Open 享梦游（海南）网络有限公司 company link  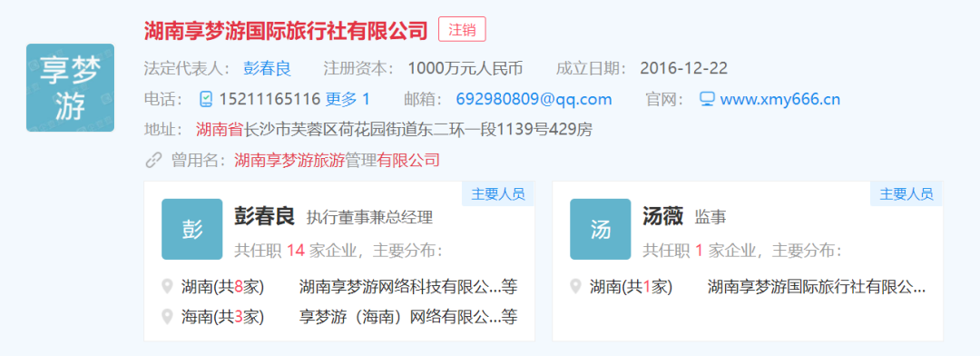click(408, 317)
